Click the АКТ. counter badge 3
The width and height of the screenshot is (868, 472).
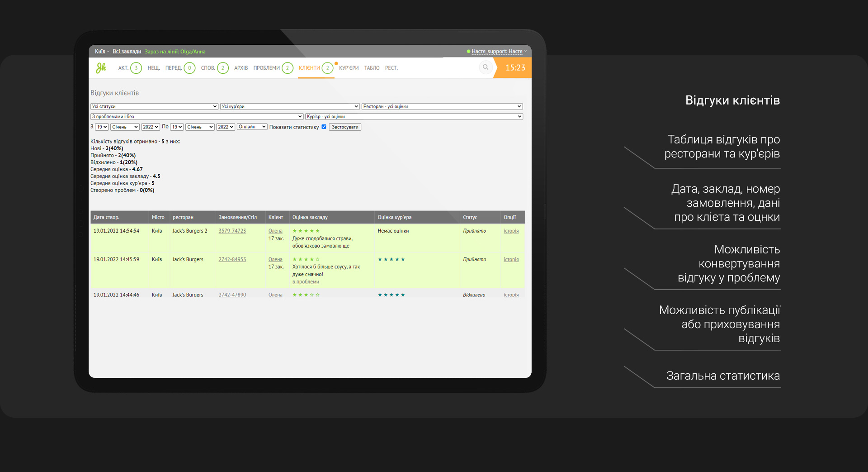(136, 68)
